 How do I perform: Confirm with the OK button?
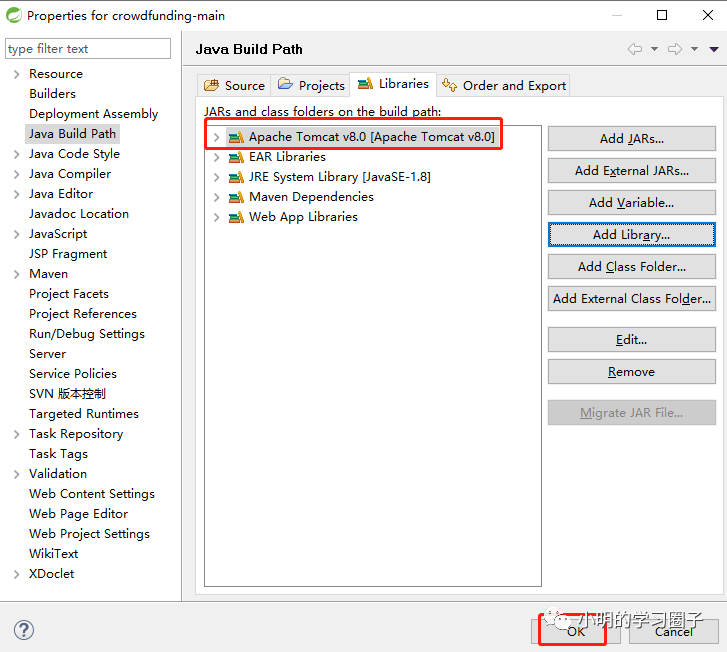tap(575, 632)
